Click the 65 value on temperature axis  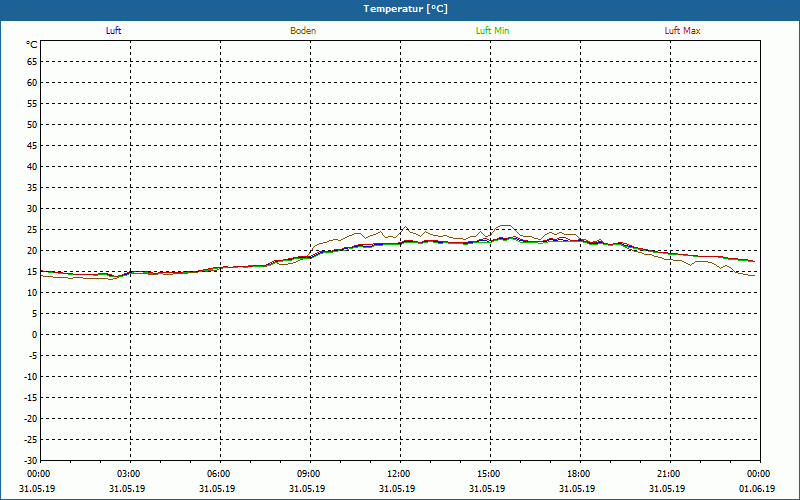(x=32, y=62)
